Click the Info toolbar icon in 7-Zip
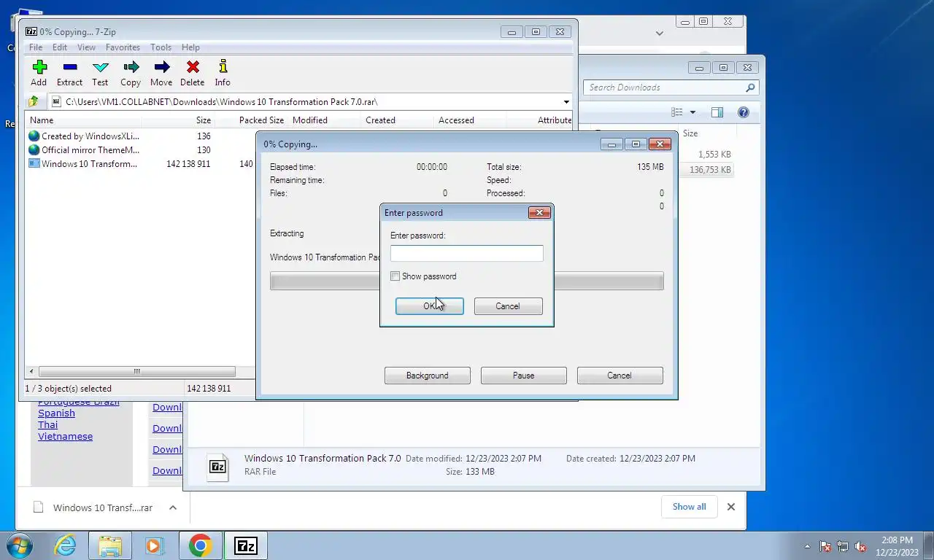The image size is (934, 560). pyautogui.click(x=223, y=67)
